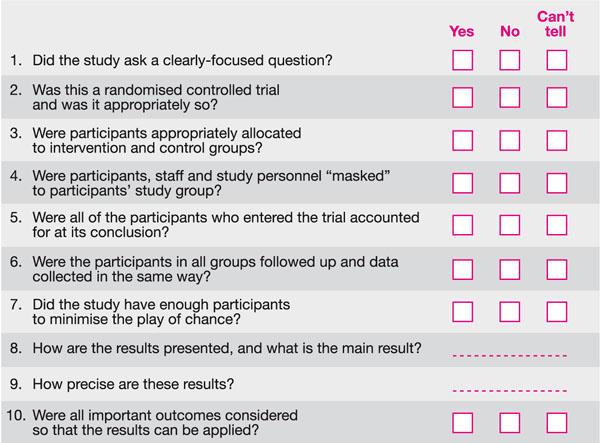Screen dimensions: 600x443
Task: Tick No for masked participants question
Action: coord(510,183)
